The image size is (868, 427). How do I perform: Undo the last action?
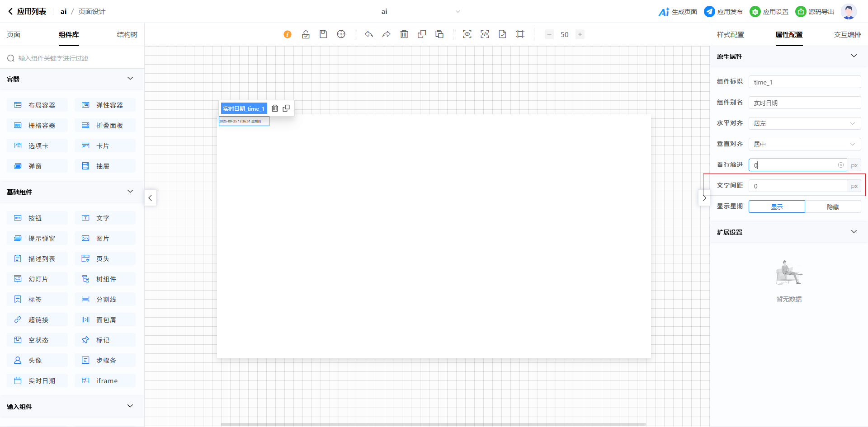369,34
